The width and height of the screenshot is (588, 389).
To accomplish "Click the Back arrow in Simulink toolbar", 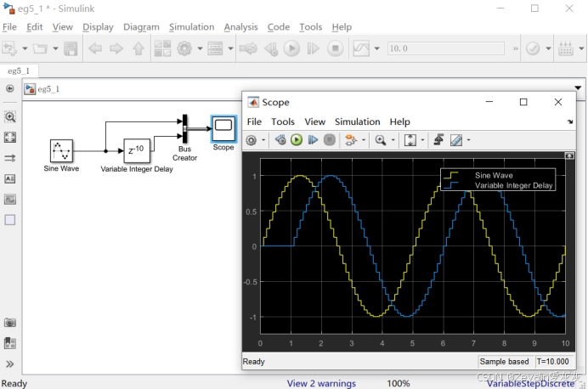I will click(x=95, y=48).
